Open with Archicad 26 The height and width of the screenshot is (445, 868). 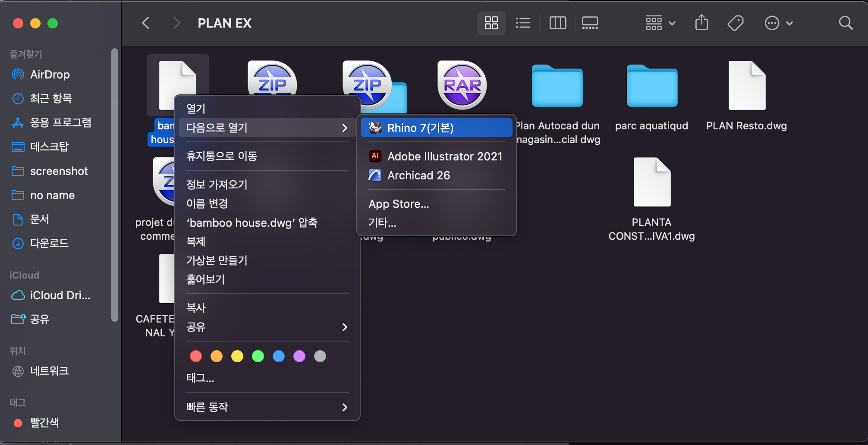[437, 175]
